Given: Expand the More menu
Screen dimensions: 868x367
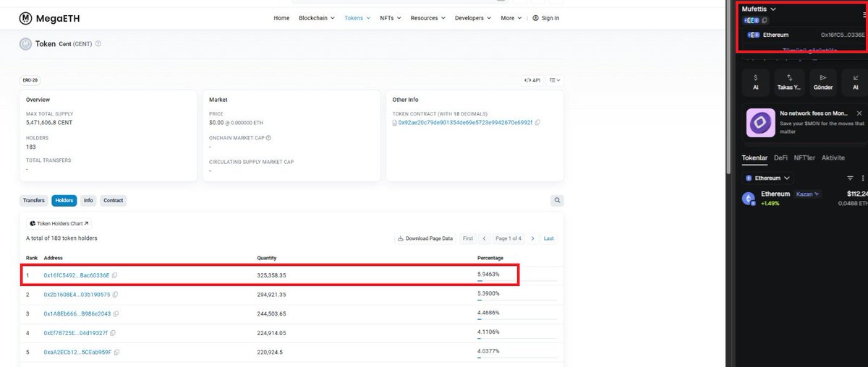Looking at the screenshot, I should [x=511, y=18].
